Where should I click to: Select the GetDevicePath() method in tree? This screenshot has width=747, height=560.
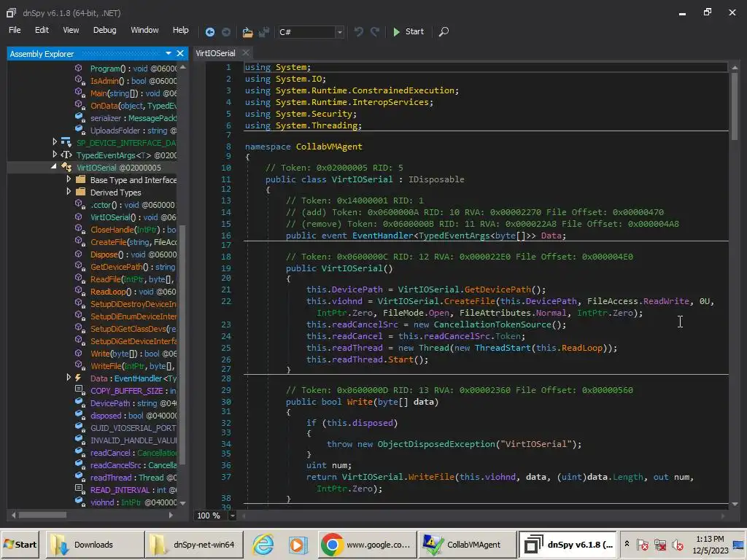[117, 267]
